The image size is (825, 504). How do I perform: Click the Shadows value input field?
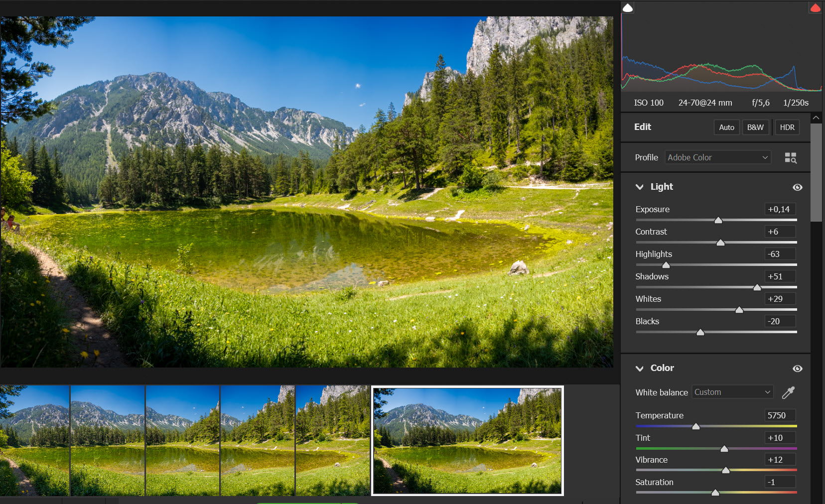[x=780, y=276]
